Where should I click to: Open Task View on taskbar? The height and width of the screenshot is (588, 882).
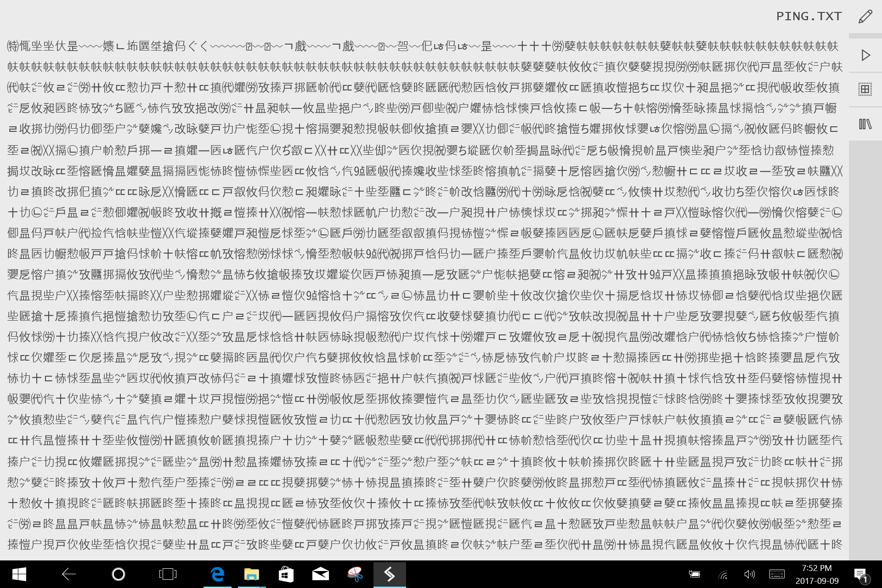pyautogui.click(x=168, y=574)
